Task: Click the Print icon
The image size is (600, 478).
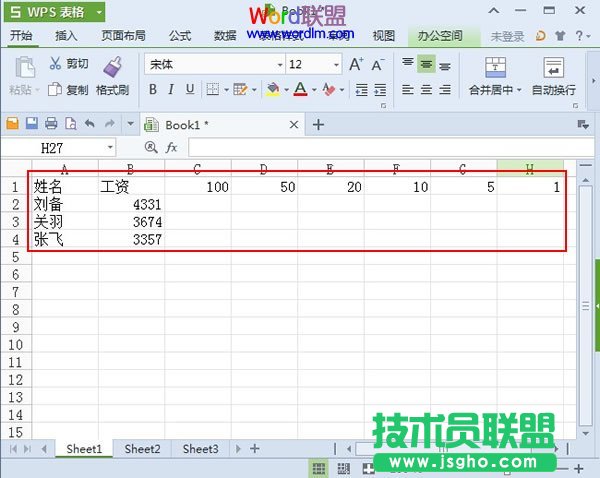Action: click(x=51, y=124)
